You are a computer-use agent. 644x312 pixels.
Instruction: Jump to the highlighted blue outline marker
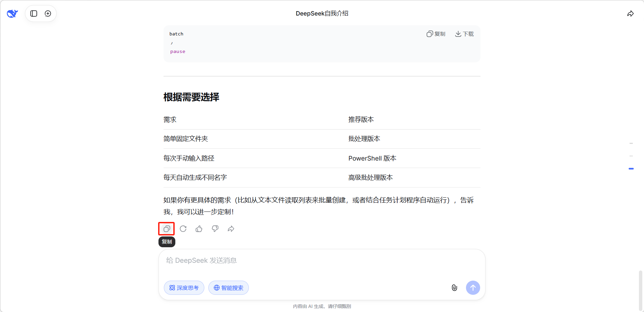click(631, 169)
